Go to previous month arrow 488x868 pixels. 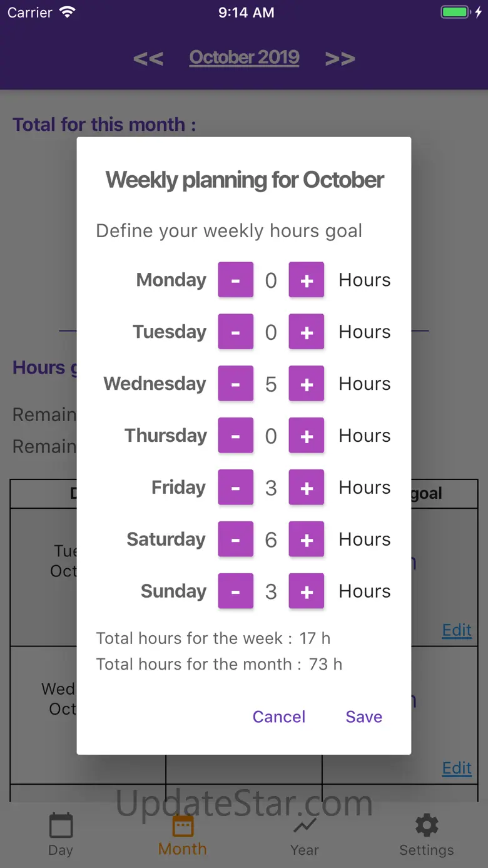tap(148, 58)
